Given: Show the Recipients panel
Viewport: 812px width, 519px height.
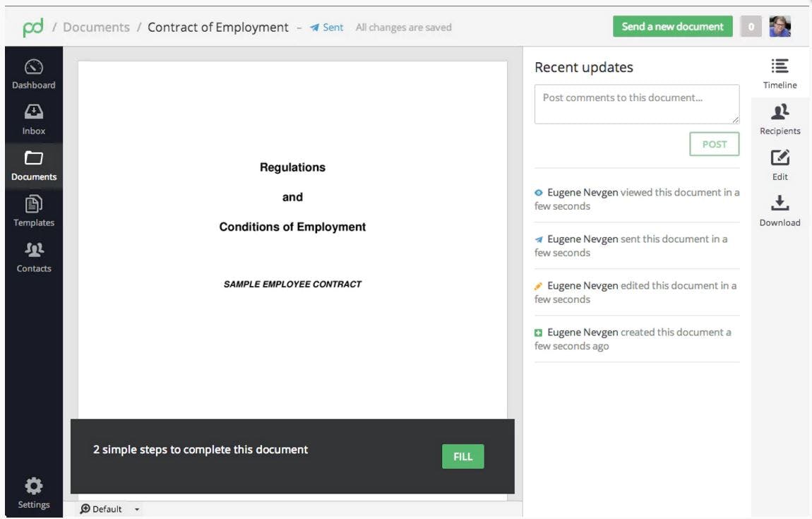Looking at the screenshot, I should point(780,119).
